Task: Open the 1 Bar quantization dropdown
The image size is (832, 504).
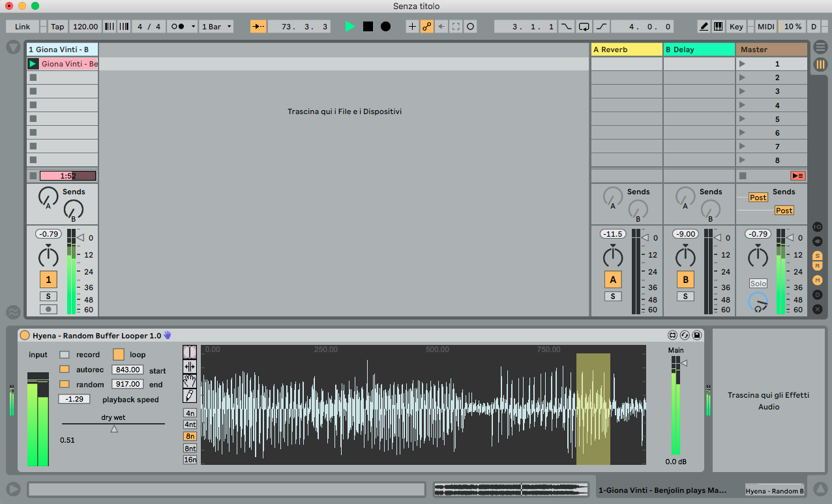Action: point(216,27)
